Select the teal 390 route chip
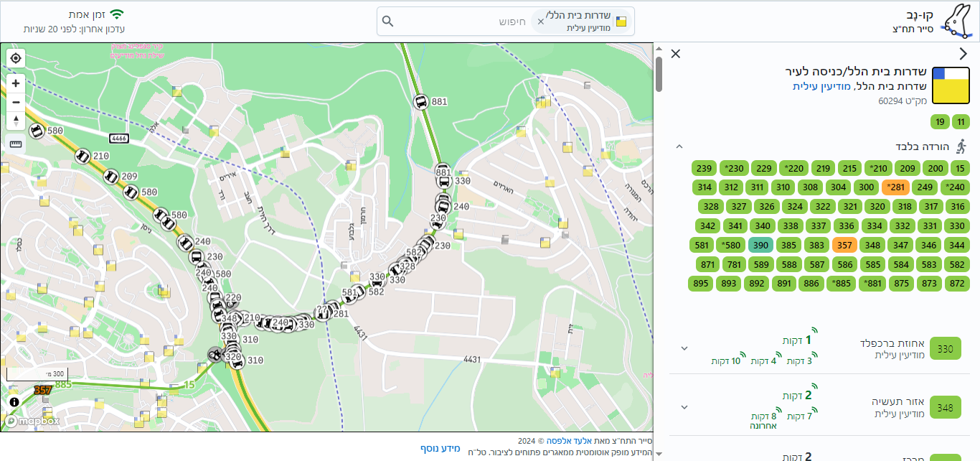 tap(760, 246)
